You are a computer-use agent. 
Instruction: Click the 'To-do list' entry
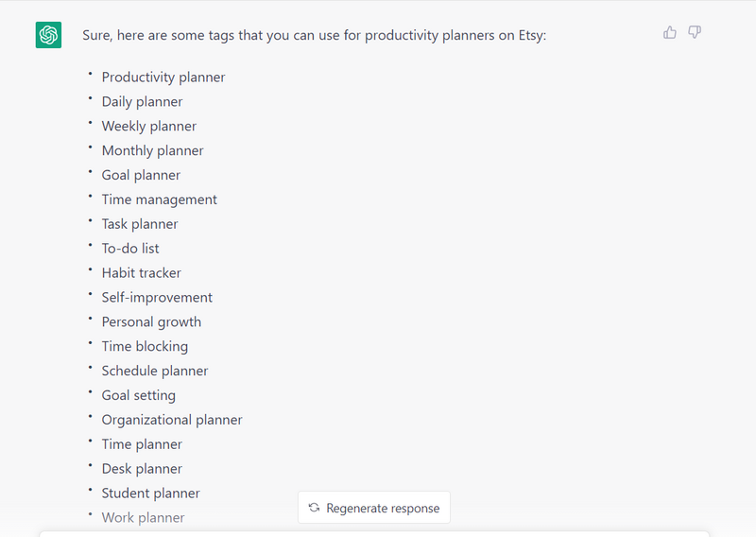(130, 249)
